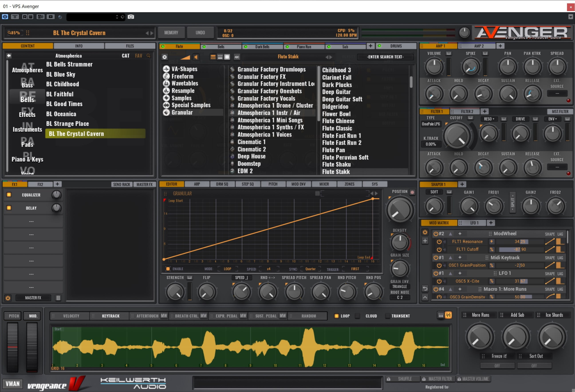Open the AMP EXT. SOURCE selector
The height and width of the screenshot is (392, 575).
[x=557, y=94]
